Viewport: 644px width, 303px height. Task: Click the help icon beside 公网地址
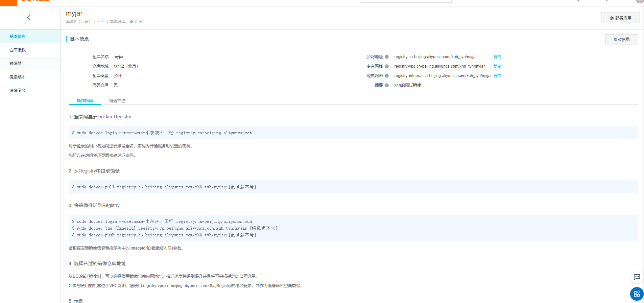387,57
